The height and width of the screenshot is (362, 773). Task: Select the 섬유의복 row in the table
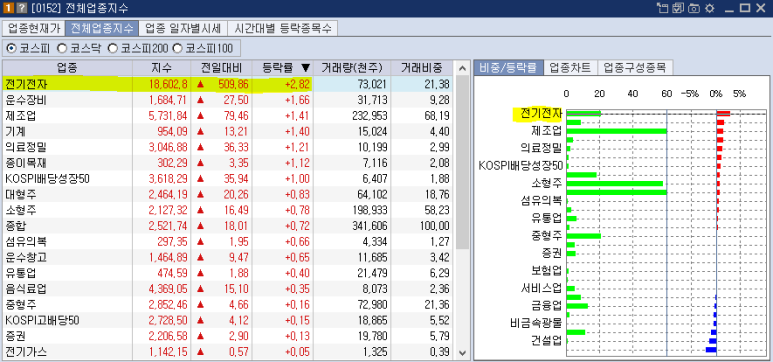click(227, 242)
